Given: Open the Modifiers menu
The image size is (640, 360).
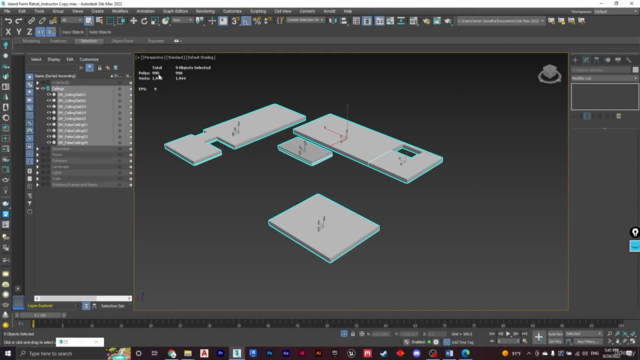Looking at the screenshot, I should (x=120, y=11).
